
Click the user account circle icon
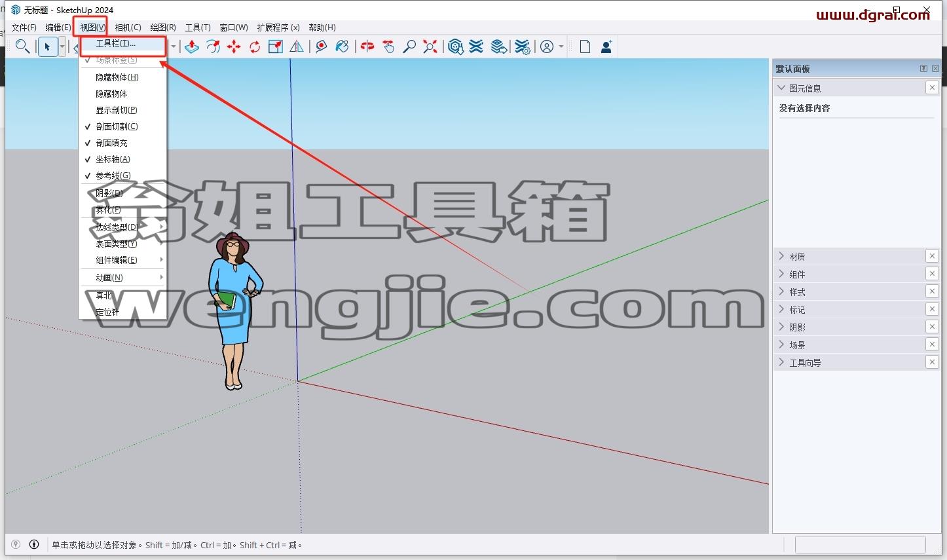click(547, 47)
